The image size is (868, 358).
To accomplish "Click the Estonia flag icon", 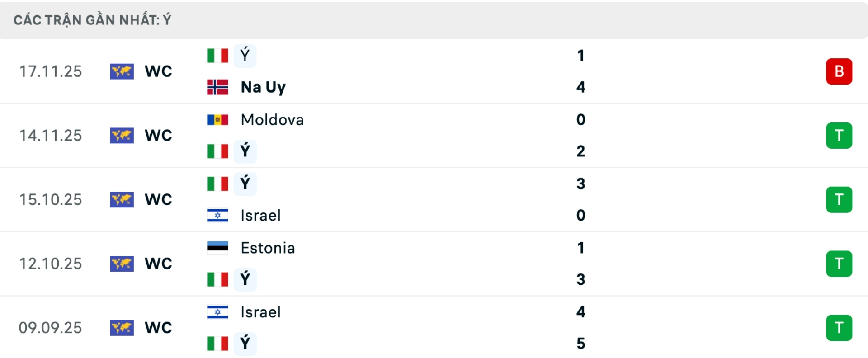I will (217, 248).
